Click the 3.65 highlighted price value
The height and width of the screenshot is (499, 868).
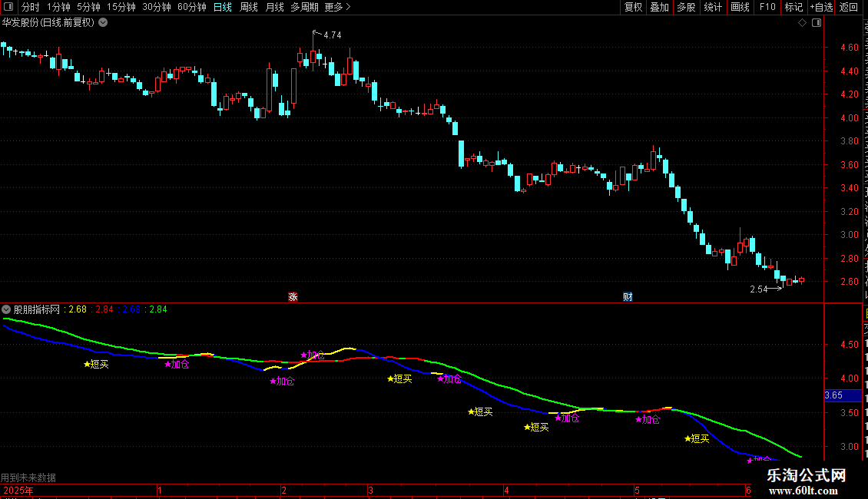[x=833, y=395]
